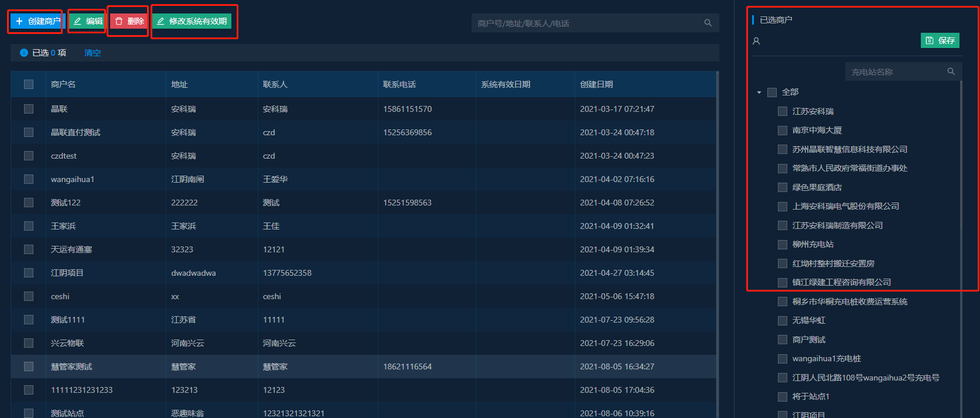Image resolution: width=980 pixels, height=418 pixels.
Task: Focus the 充电站名称 search input
Action: pyautogui.click(x=895, y=71)
